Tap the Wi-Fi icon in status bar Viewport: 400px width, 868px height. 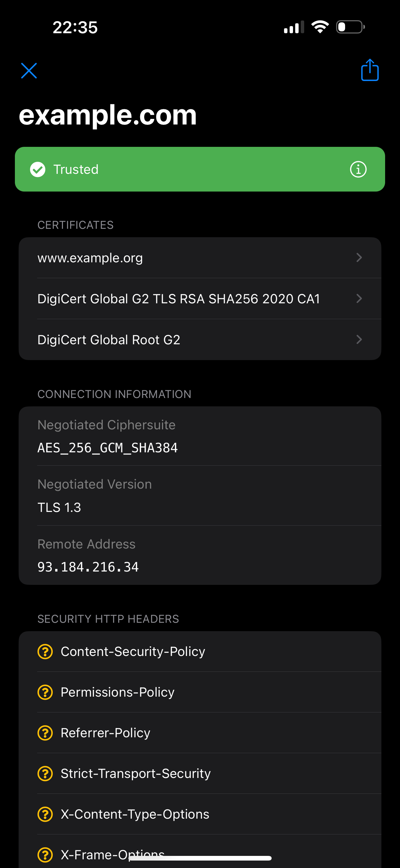click(320, 27)
